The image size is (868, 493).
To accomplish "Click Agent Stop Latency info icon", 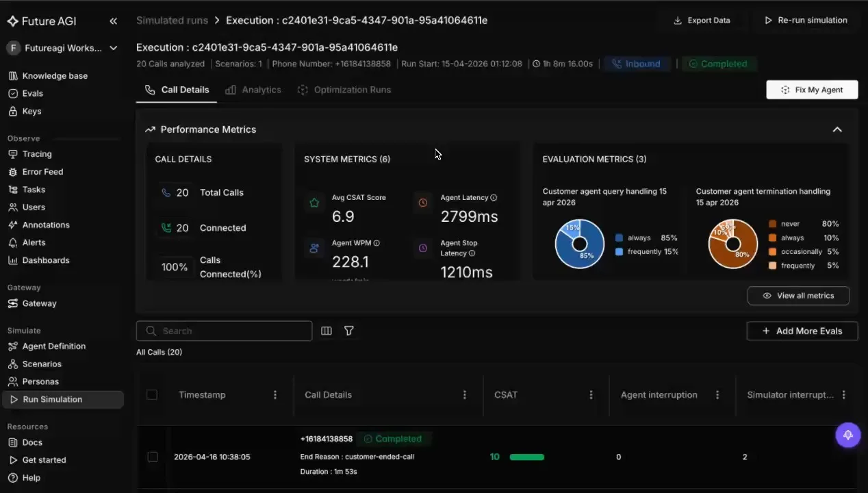I will [472, 253].
